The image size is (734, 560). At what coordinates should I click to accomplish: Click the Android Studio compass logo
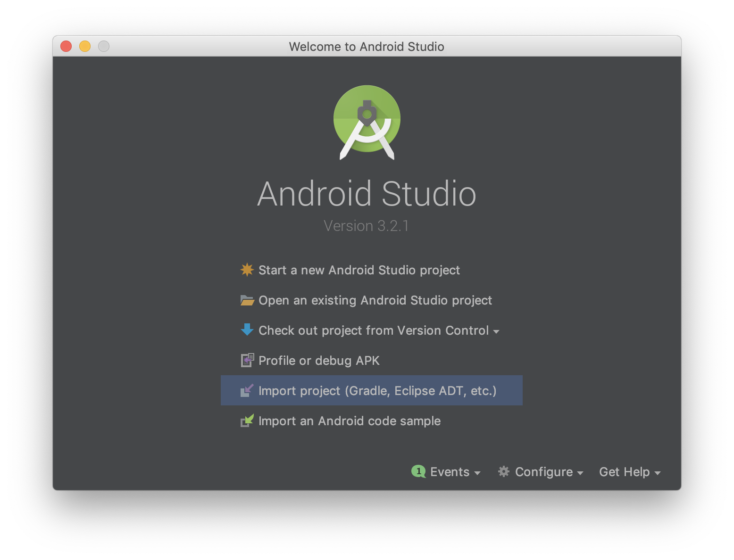[x=367, y=122]
